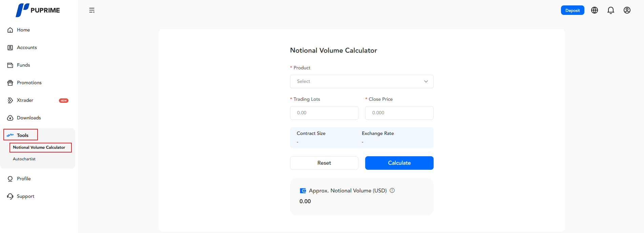644x233 pixels.
Task: Click the info icon beside Approx. Notional Volume
Action: pyautogui.click(x=392, y=190)
